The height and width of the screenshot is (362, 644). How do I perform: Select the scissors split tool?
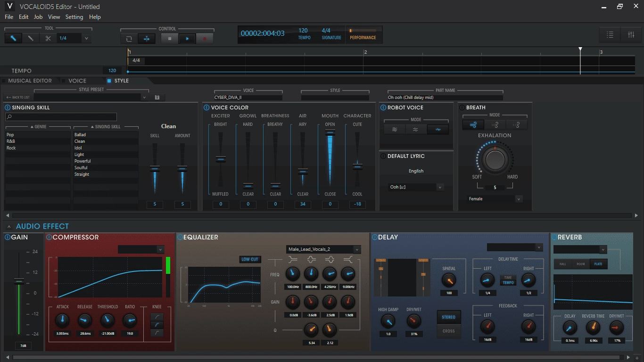pos(48,38)
